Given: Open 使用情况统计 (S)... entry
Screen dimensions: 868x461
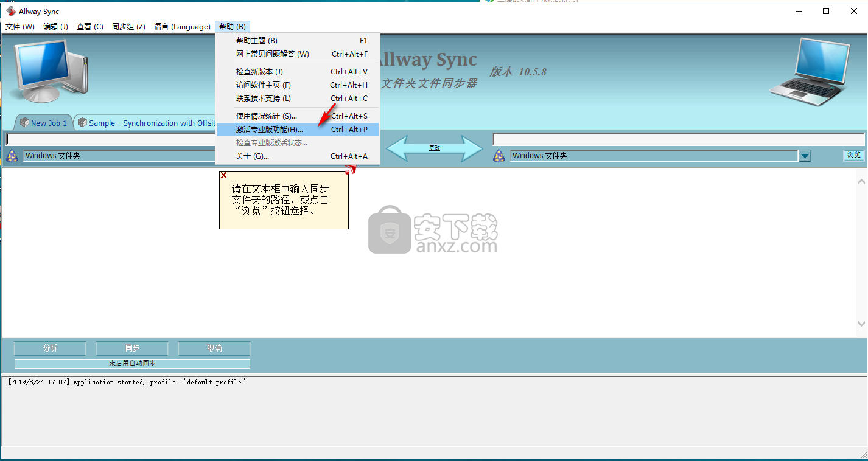Looking at the screenshot, I should point(298,116).
